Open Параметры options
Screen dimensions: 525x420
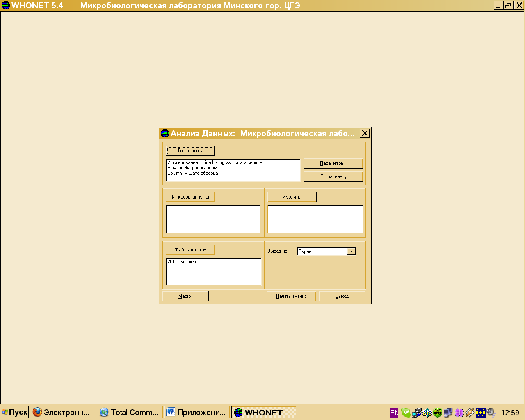[333, 163]
